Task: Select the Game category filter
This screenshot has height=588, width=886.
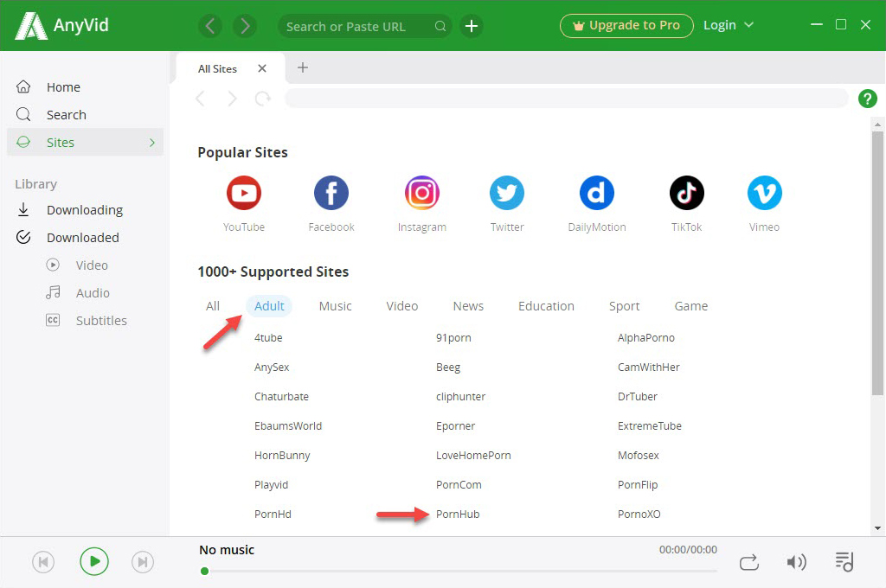Action: pos(690,306)
